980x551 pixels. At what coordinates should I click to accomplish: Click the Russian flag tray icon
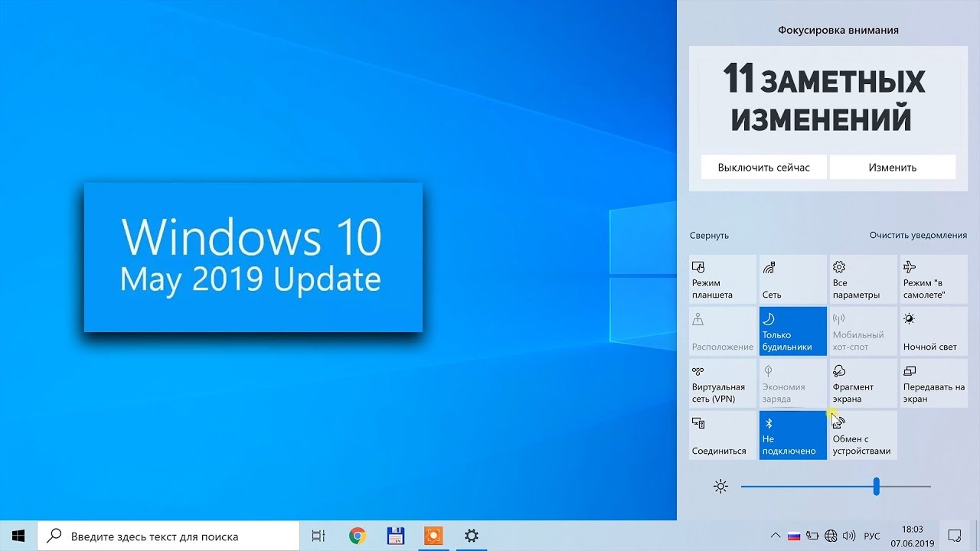click(x=794, y=536)
